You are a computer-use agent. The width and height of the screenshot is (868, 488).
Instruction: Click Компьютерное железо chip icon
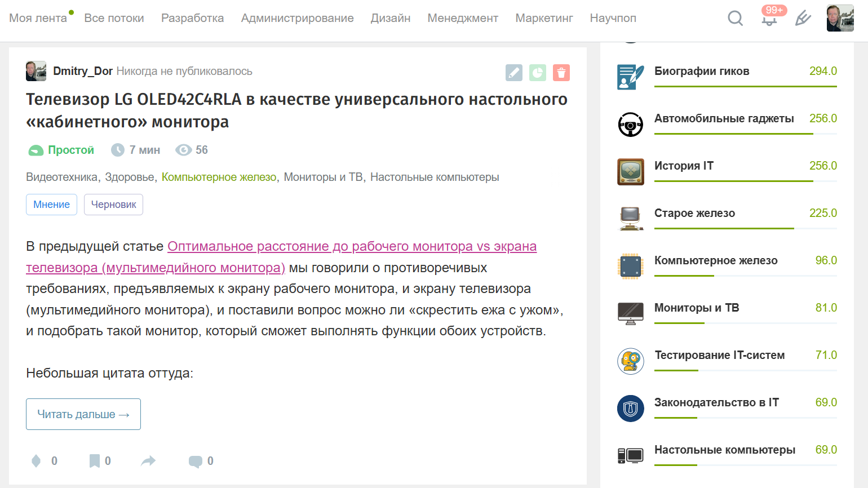click(x=631, y=267)
